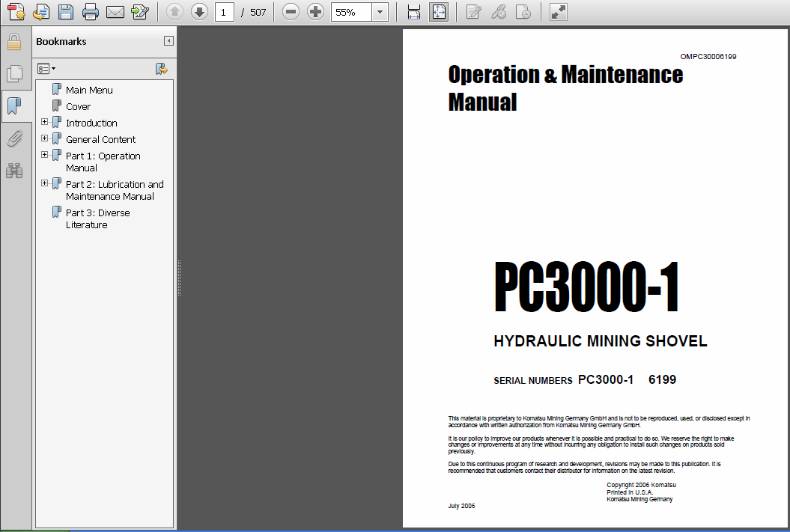Click the July 2006 date text
The image size is (790, 532).
(x=461, y=506)
